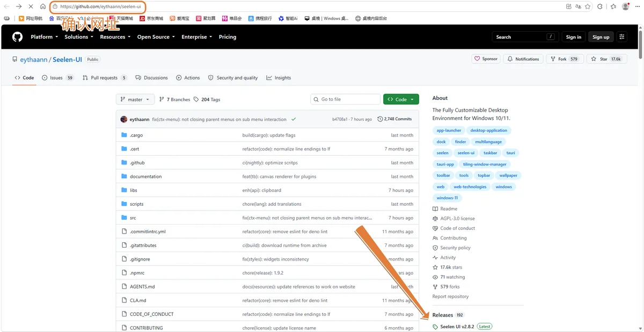Click the commit status green checkmark
644x332 pixels.
(x=294, y=119)
